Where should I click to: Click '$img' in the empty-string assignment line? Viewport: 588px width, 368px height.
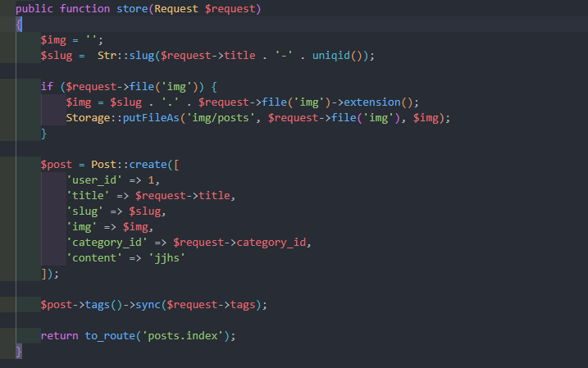pyautogui.click(x=53, y=39)
